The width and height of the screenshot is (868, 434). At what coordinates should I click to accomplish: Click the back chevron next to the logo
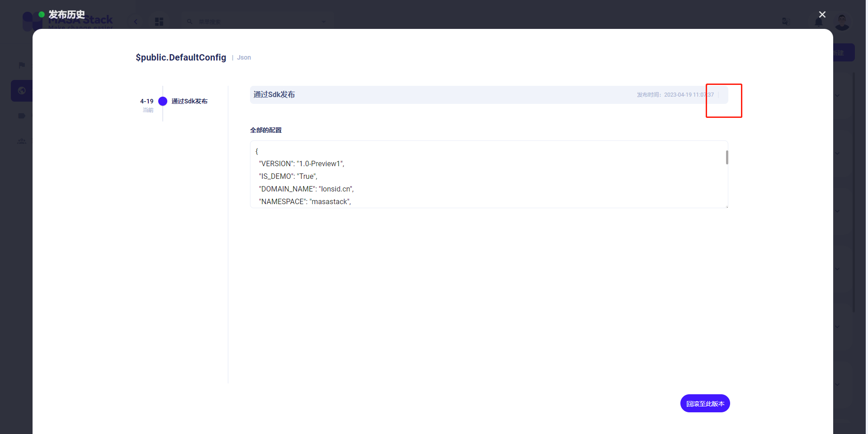coord(136,21)
